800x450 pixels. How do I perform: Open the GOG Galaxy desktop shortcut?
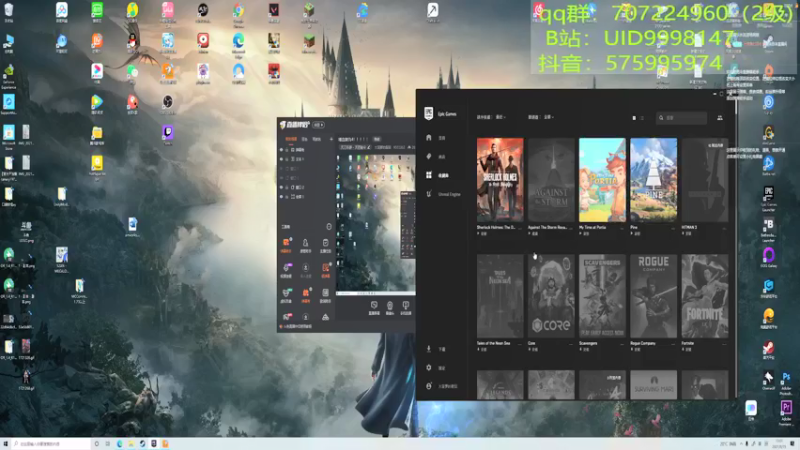click(768, 257)
